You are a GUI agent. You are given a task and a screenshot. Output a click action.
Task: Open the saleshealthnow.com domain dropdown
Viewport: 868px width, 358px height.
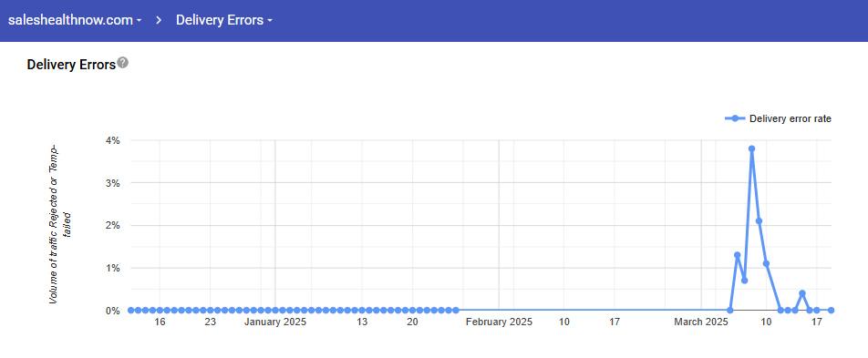click(x=75, y=20)
